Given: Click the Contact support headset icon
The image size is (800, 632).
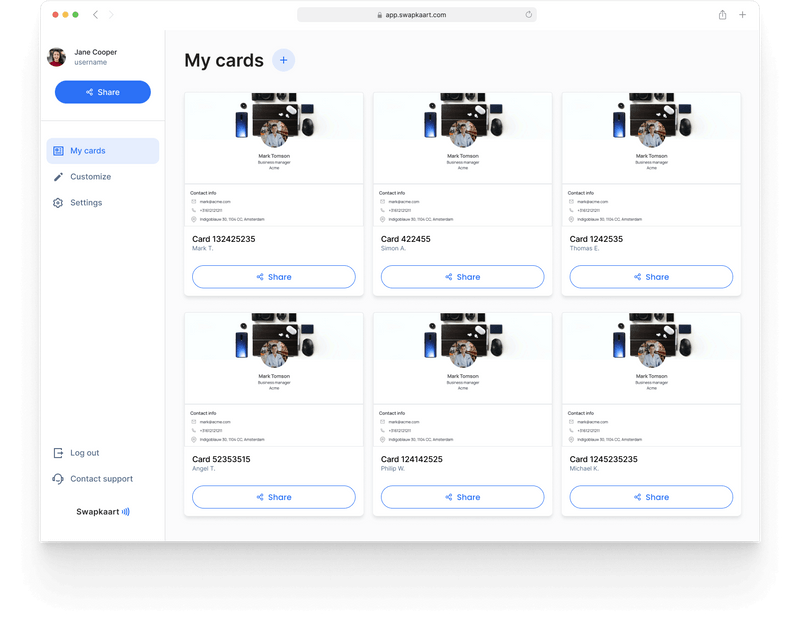Looking at the screenshot, I should [x=58, y=479].
